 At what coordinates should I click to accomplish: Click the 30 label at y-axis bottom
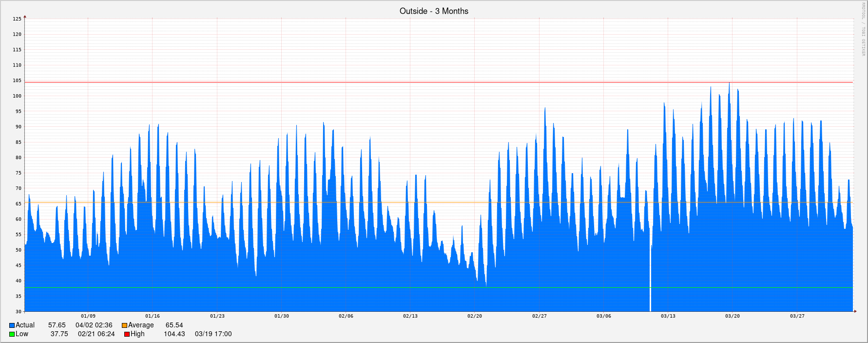click(x=19, y=311)
